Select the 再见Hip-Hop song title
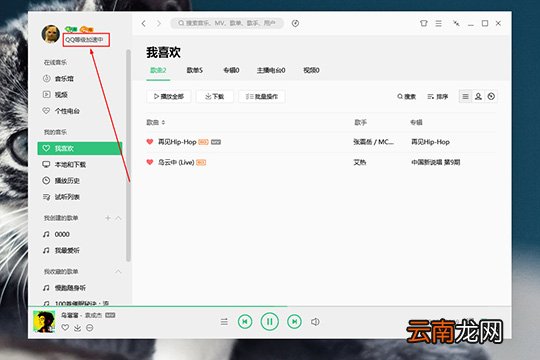 177,142
